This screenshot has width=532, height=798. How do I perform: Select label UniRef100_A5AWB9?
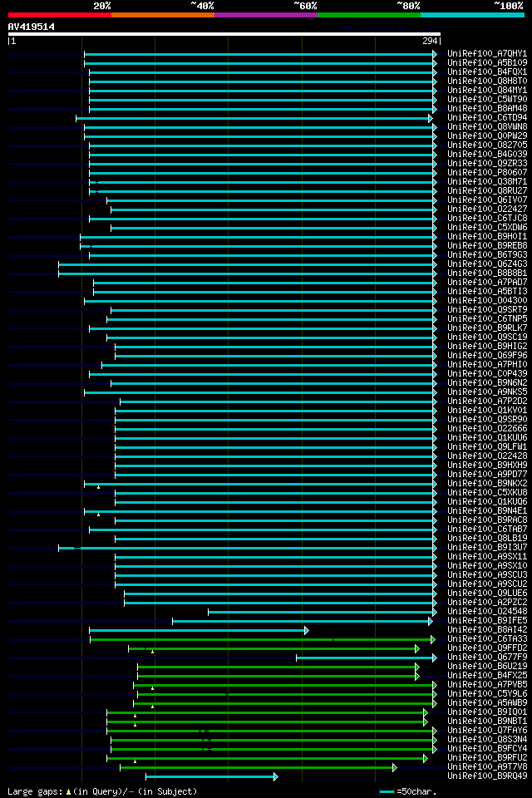point(487,704)
